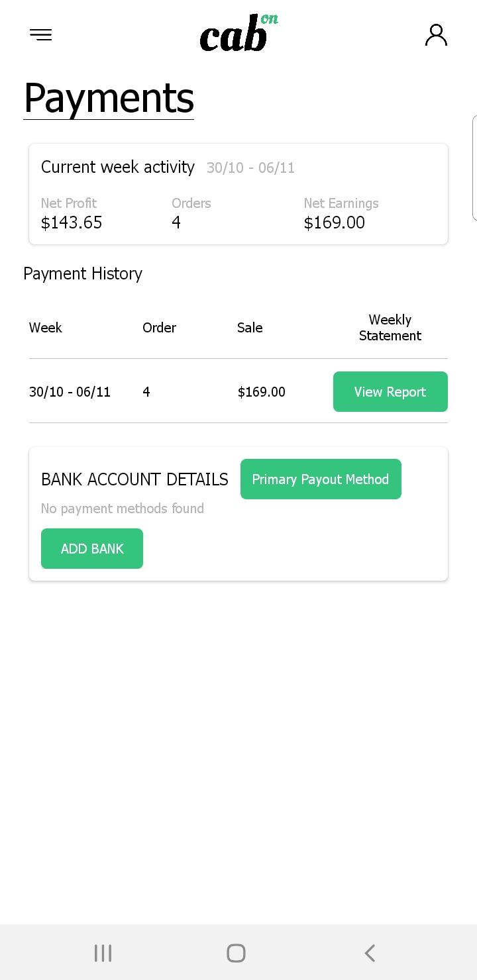Select the 30/10 - 06/11 payment history row
477x980 pixels.
[238, 391]
